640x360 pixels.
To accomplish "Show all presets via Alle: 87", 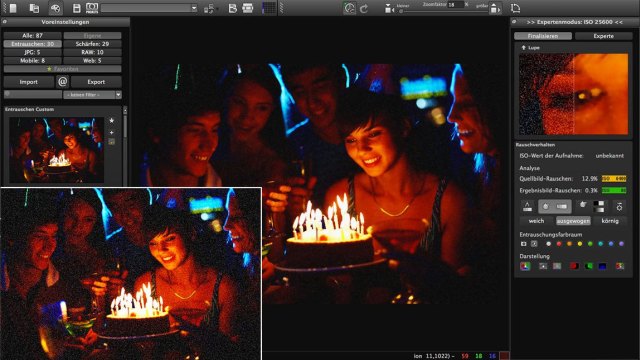I will 33,36.
